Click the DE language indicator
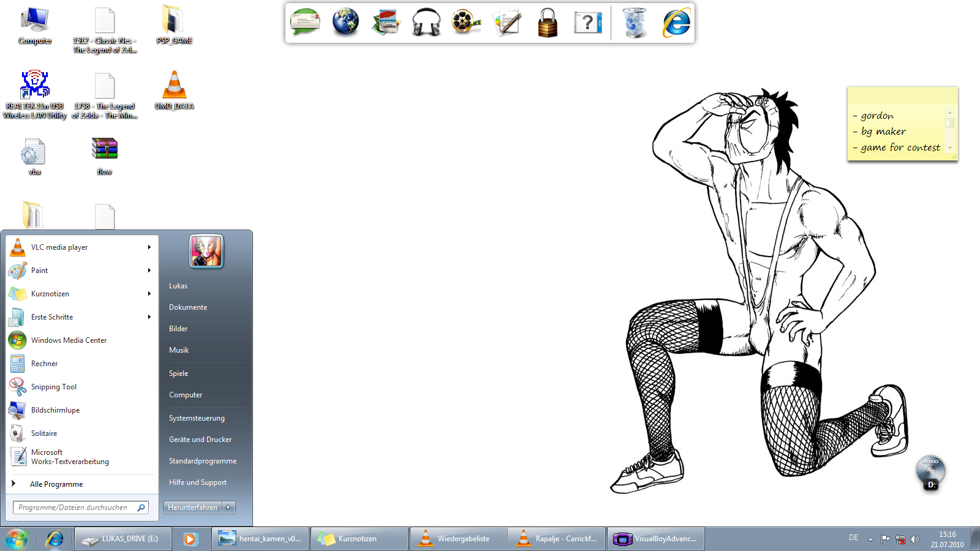 point(853,538)
